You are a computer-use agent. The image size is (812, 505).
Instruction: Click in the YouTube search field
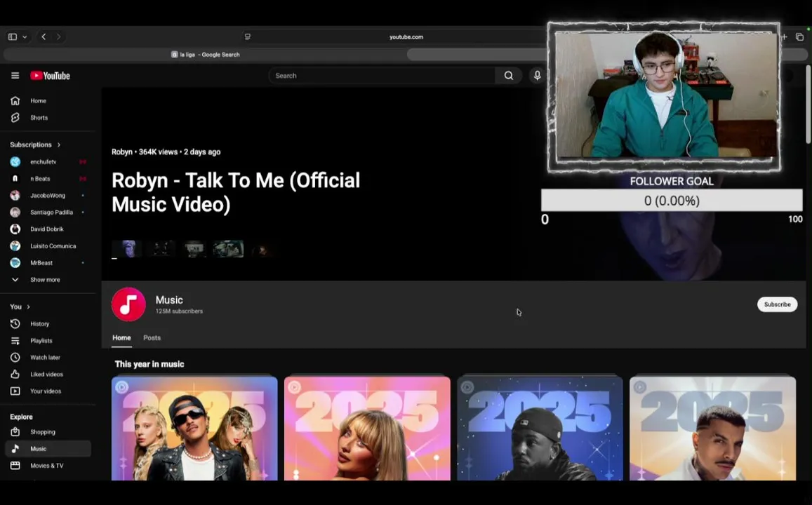382,76
